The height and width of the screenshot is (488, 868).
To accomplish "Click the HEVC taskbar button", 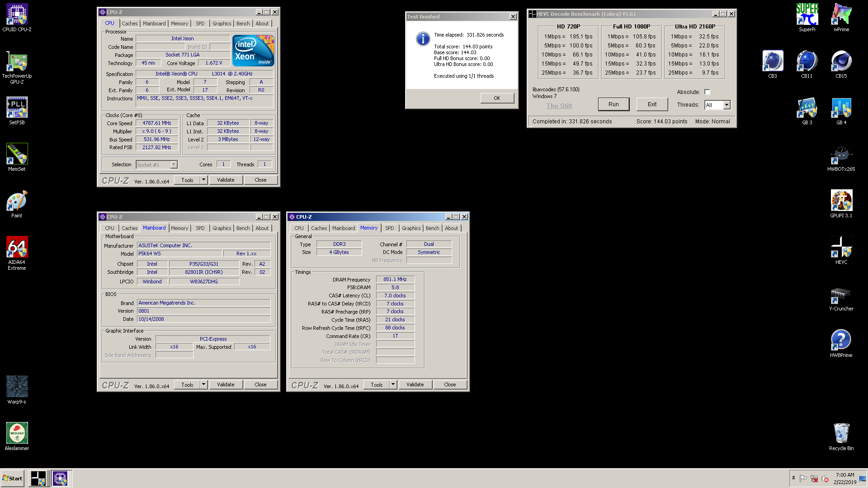I will pyautogui.click(x=38, y=479).
